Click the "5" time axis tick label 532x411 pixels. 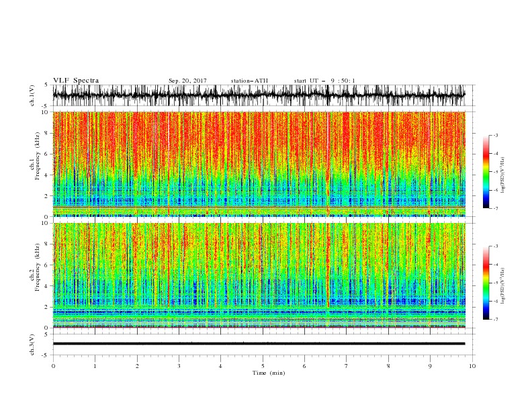[263, 366]
